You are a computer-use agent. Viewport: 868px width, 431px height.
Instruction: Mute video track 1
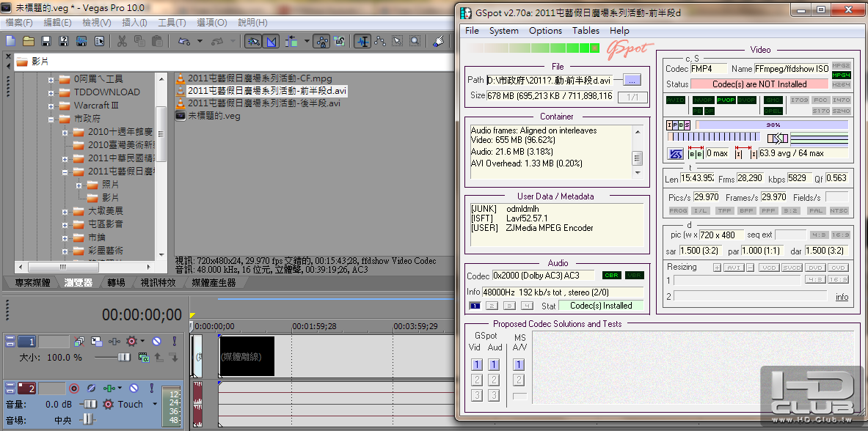(x=157, y=342)
